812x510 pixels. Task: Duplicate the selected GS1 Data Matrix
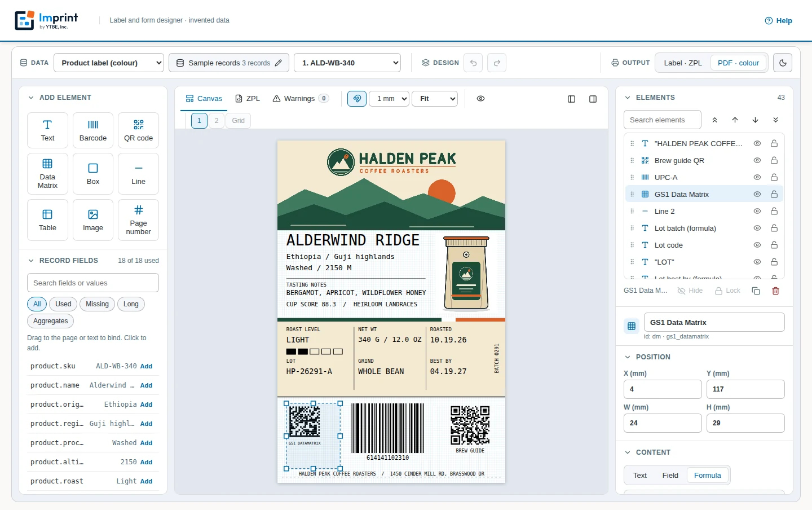756,291
